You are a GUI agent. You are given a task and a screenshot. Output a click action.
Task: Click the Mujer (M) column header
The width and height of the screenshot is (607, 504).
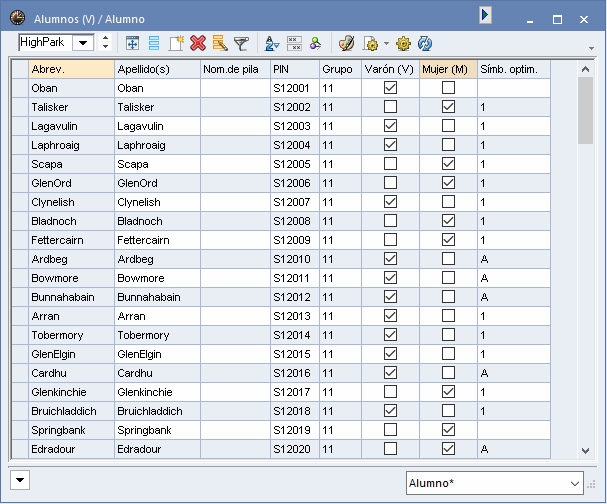pyautogui.click(x=446, y=69)
